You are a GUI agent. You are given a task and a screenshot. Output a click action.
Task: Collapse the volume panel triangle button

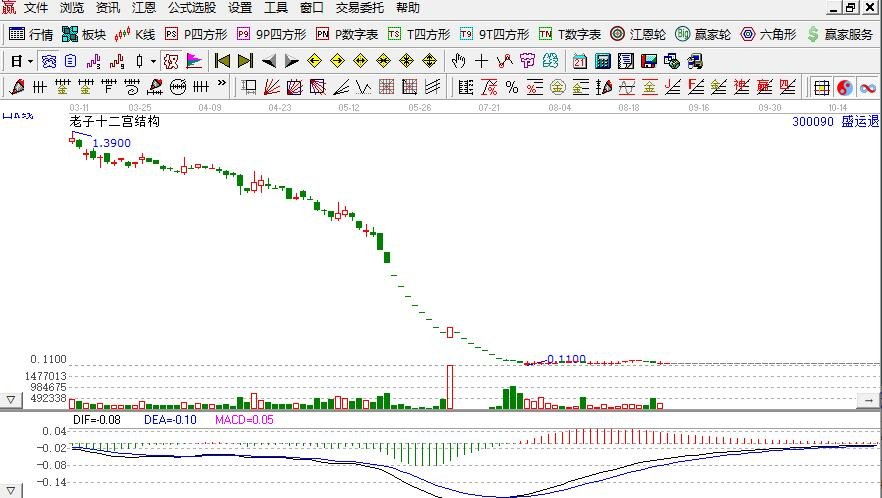click(11, 400)
